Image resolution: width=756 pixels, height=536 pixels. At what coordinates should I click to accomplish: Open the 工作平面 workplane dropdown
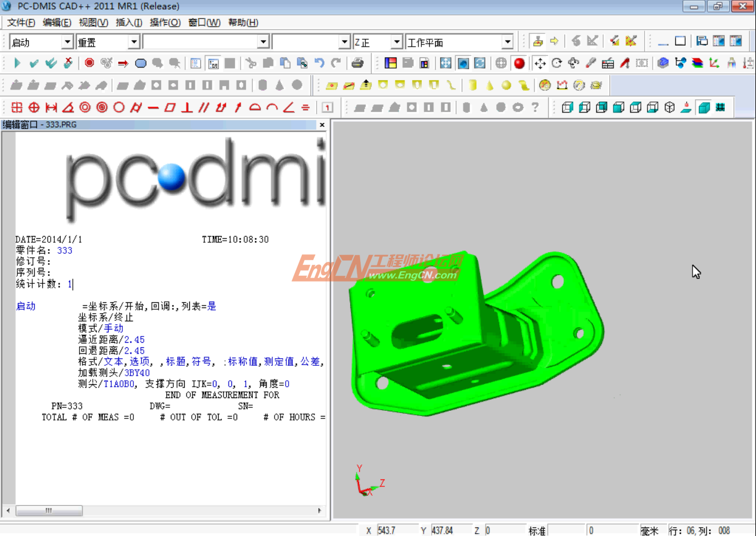click(x=507, y=42)
